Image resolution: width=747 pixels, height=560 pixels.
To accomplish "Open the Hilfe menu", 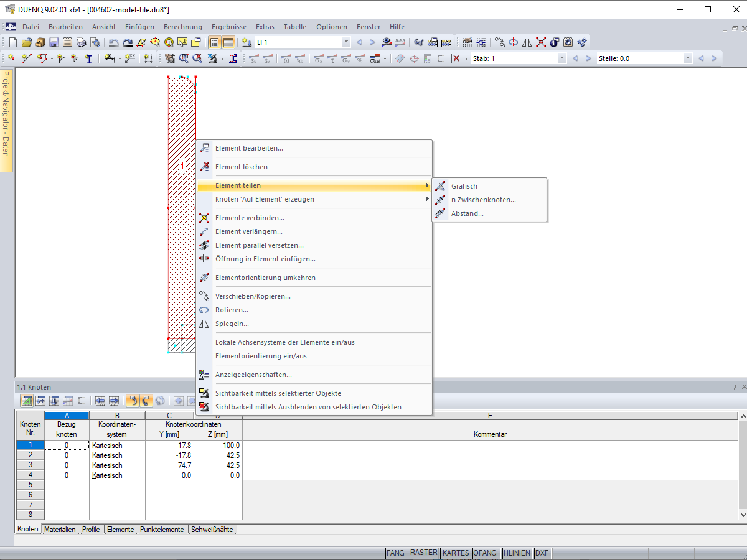I will (397, 27).
